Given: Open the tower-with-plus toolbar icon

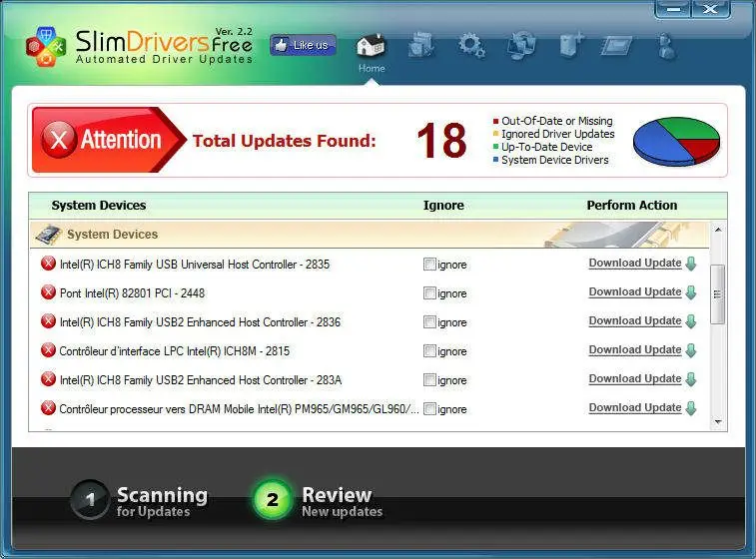Looking at the screenshot, I should [x=572, y=46].
